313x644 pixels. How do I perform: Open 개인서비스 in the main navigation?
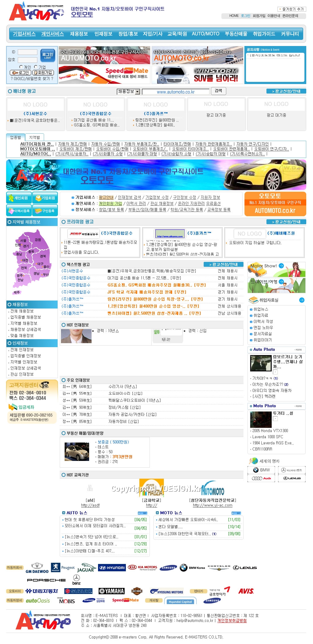(x=52, y=34)
